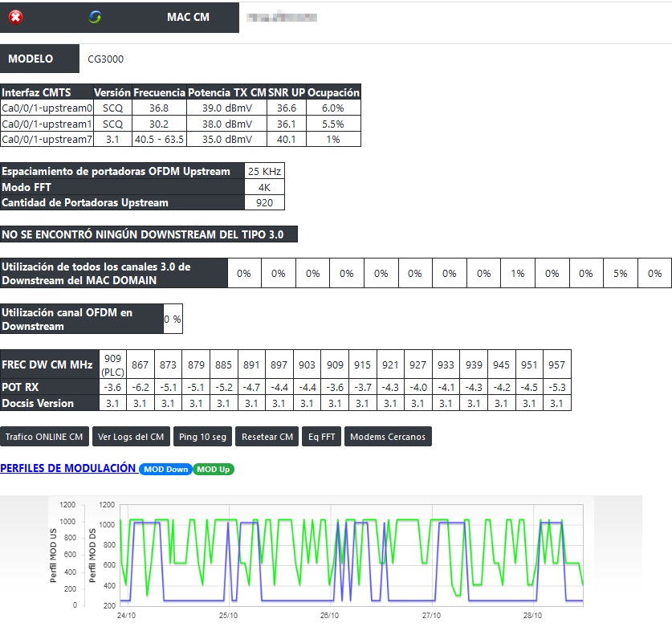Click the refresh icon next to MAC CM

click(96, 17)
